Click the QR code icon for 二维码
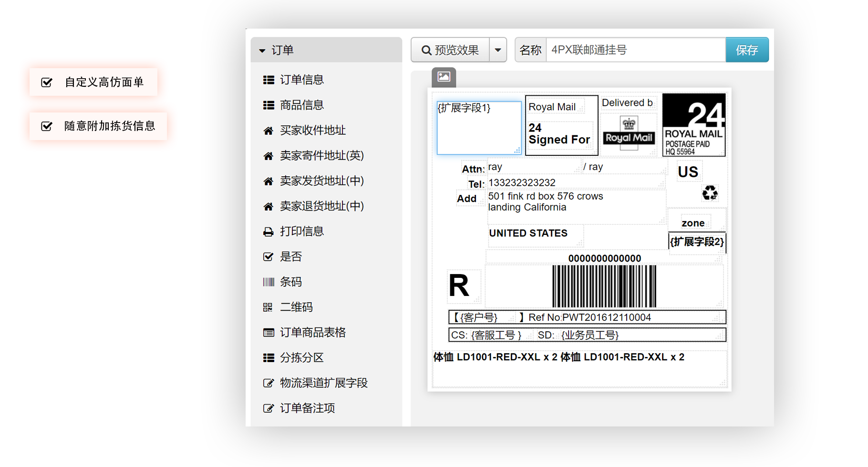This screenshot has height=467, width=868. (268, 307)
